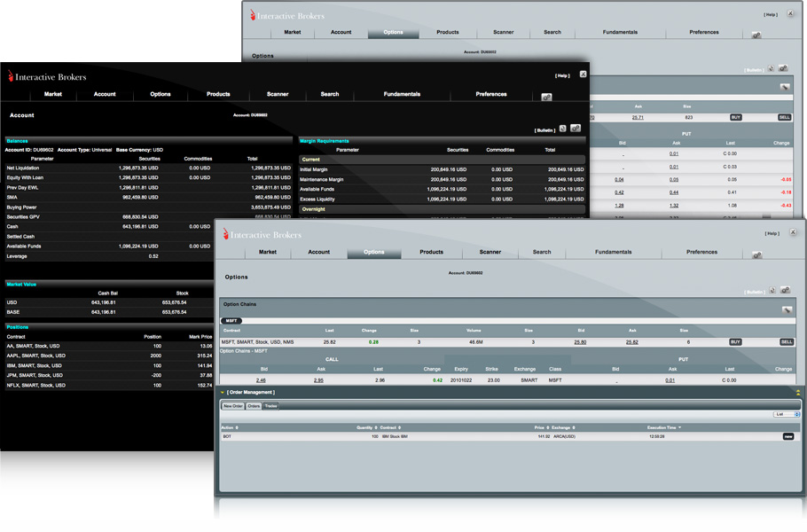Open Bulletin link in black Account window

click(545, 130)
